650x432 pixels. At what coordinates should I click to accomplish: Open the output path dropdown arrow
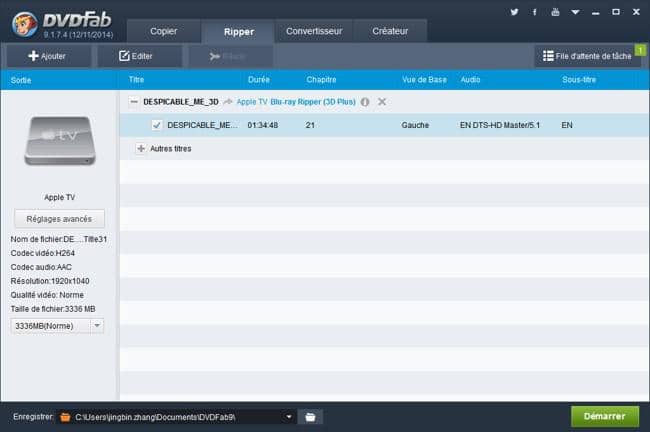[289, 417]
